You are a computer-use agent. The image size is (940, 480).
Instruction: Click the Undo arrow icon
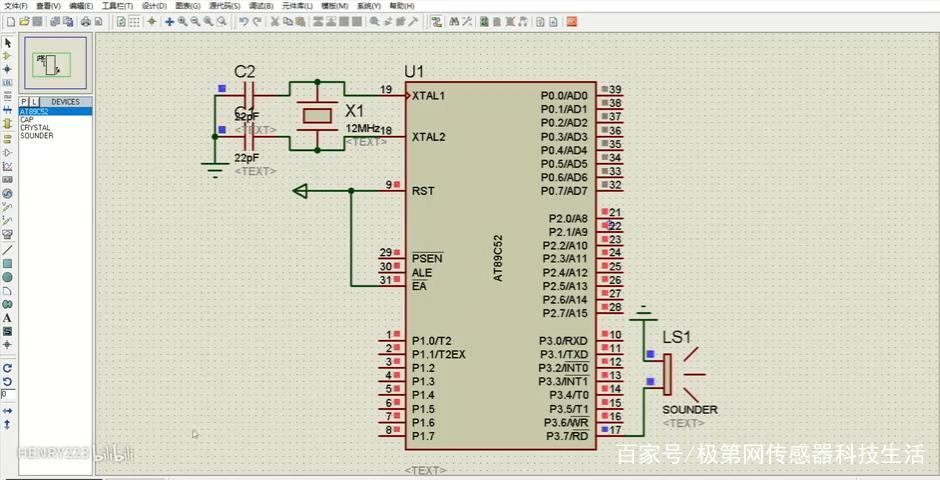pos(243,22)
